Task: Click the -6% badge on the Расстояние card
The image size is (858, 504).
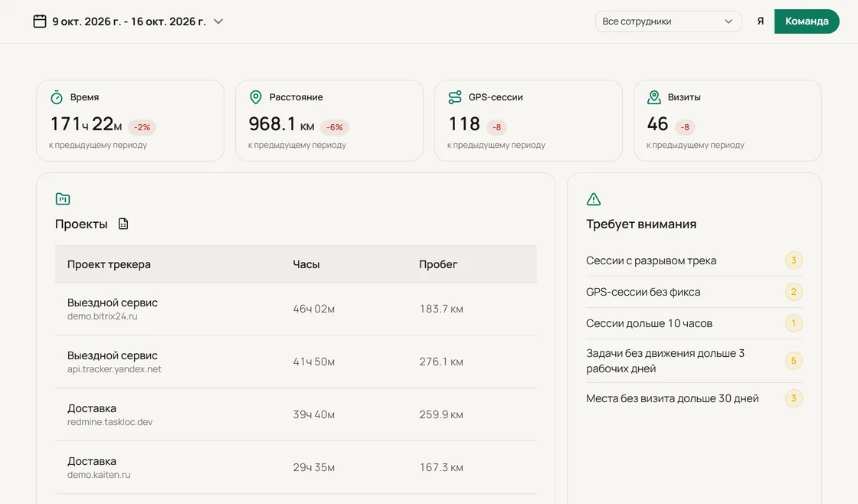Action: click(334, 127)
